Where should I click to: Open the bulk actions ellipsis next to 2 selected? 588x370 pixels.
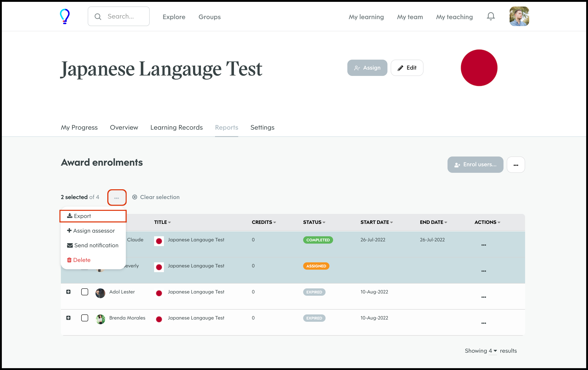117,197
